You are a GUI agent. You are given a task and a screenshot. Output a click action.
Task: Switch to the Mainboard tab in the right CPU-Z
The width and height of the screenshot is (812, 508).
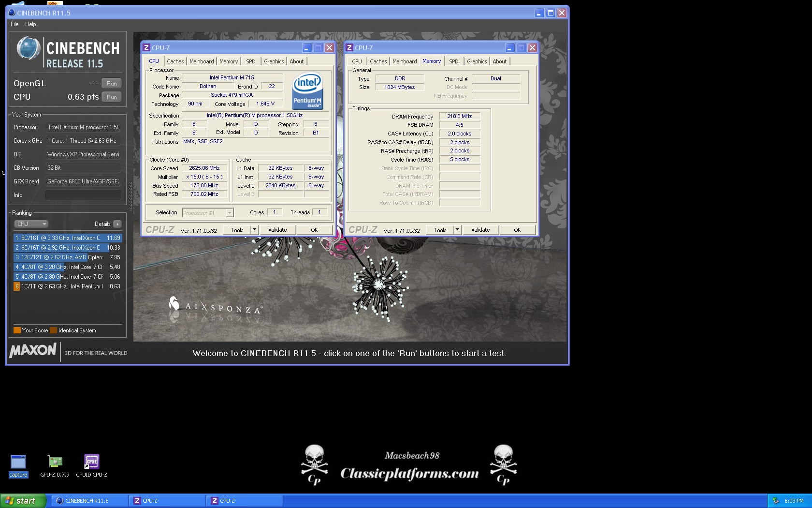pyautogui.click(x=405, y=61)
